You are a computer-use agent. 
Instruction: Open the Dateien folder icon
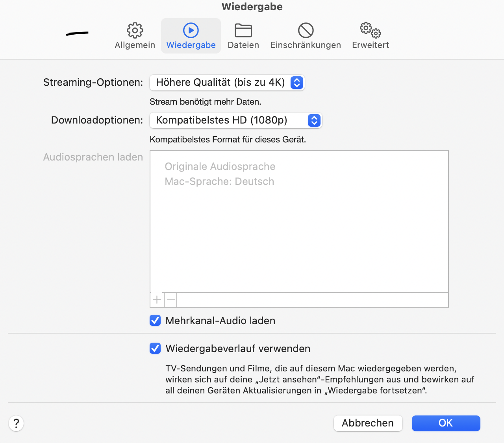click(x=243, y=30)
